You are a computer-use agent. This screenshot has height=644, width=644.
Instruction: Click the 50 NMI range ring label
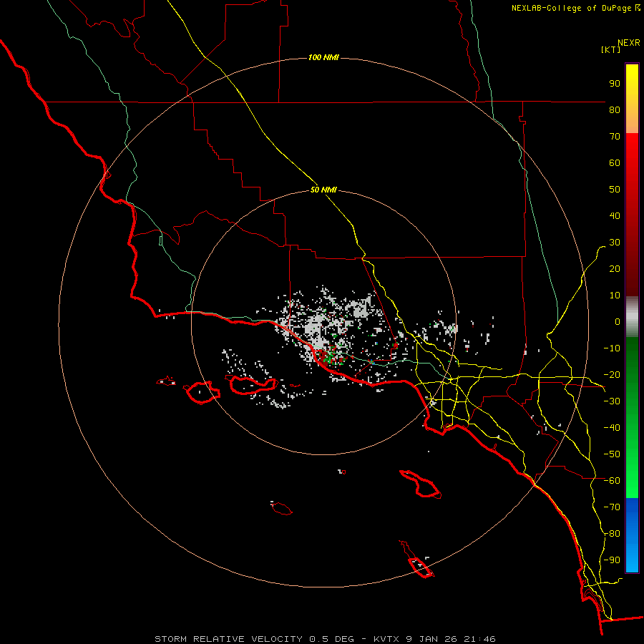pos(323,190)
